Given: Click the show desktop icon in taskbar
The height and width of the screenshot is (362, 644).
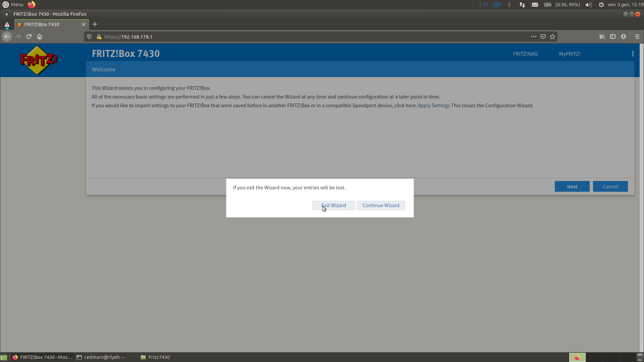Looking at the screenshot, I should pyautogui.click(x=4, y=357).
